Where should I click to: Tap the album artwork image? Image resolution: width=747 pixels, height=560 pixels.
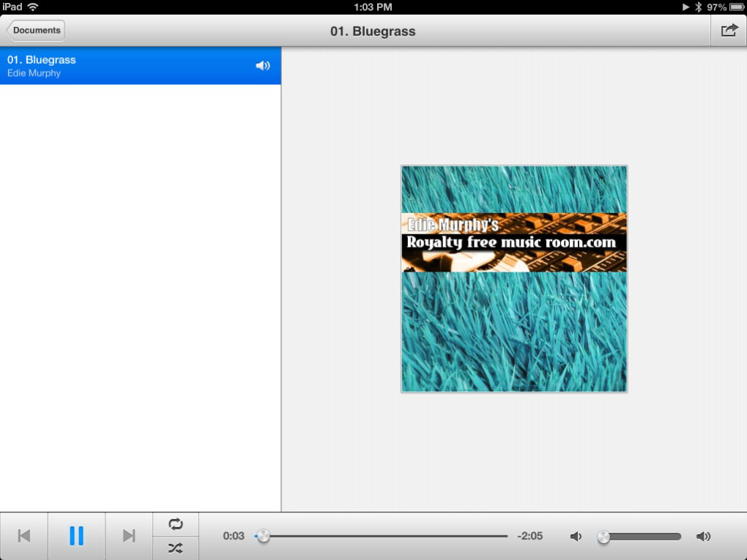click(x=514, y=279)
